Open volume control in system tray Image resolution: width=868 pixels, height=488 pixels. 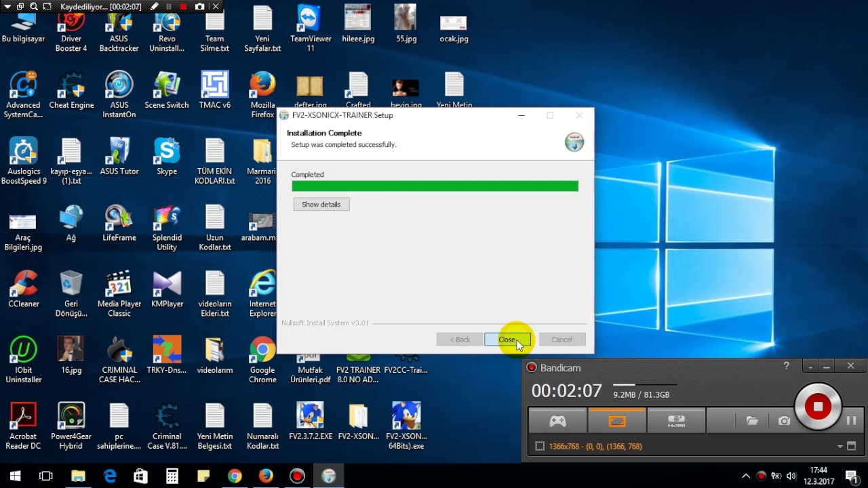791,476
